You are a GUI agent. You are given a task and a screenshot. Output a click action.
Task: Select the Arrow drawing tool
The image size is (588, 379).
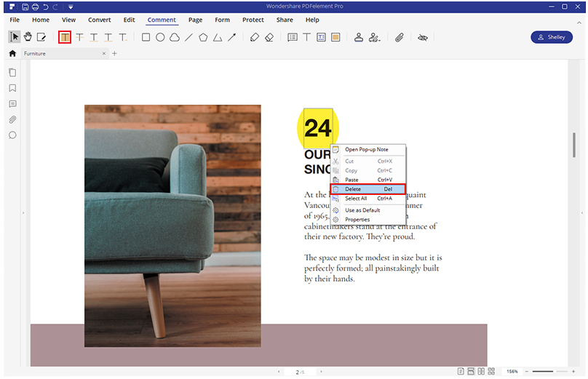click(x=231, y=37)
